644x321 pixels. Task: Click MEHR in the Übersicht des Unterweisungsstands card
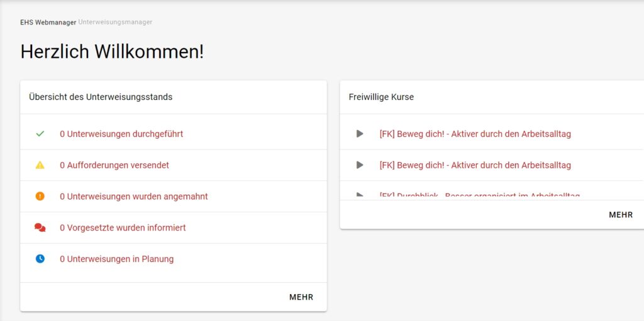[x=301, y=297]
